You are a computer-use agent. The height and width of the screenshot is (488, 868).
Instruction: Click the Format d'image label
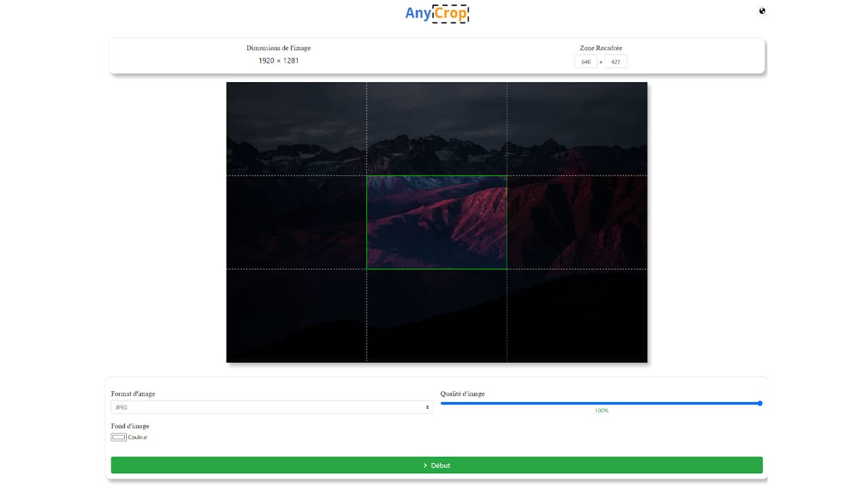click(x=133, y=394)
